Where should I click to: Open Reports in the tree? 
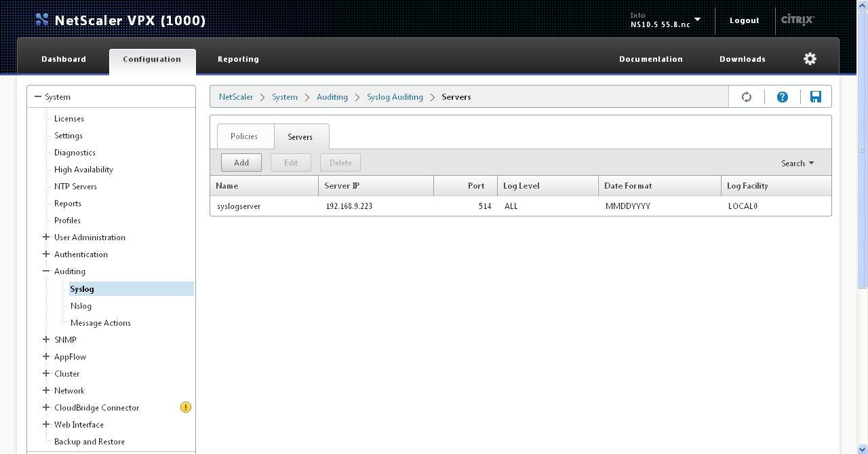coord(68,203)
